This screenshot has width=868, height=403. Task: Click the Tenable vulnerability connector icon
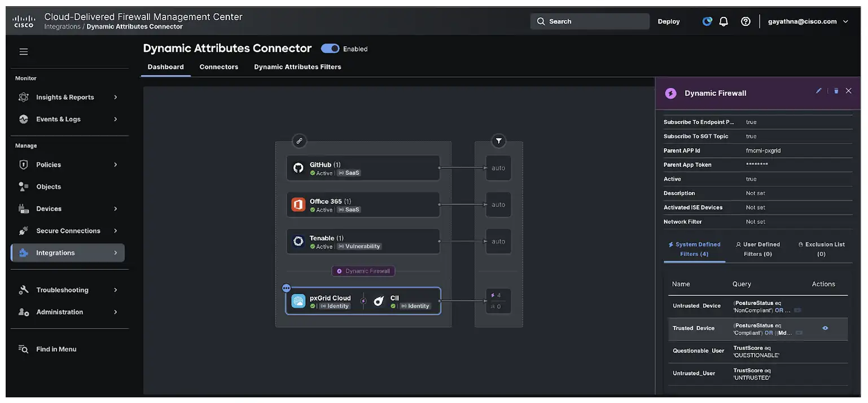[x=298, y=241]
